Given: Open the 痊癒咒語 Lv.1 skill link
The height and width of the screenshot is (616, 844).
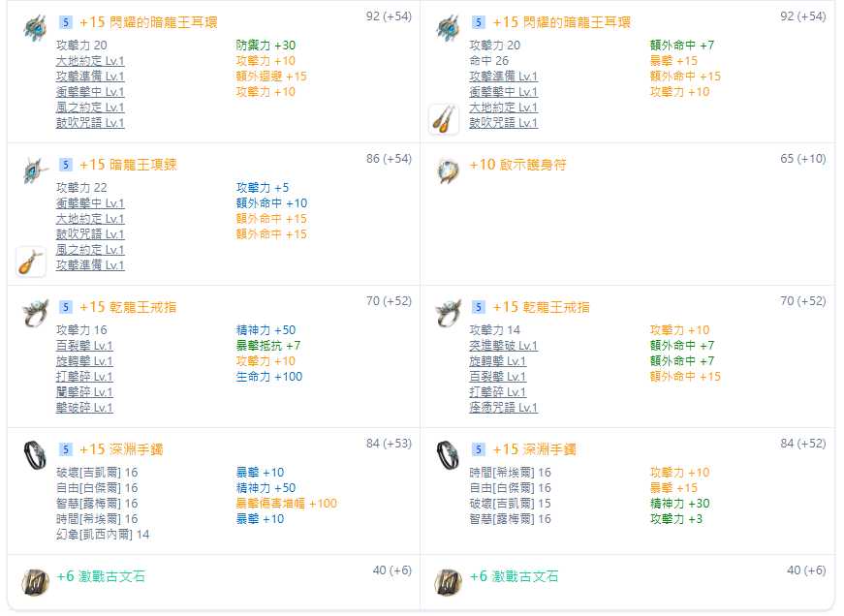Looking at the screenshot, I should pyautogui.click(x=503, y=408).
